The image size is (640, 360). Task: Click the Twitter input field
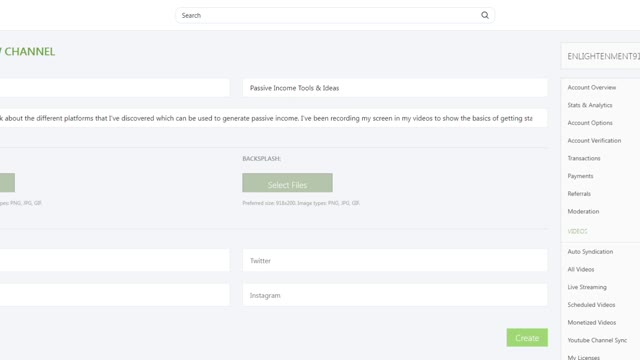pyautogui.click(x=395, y=260)
